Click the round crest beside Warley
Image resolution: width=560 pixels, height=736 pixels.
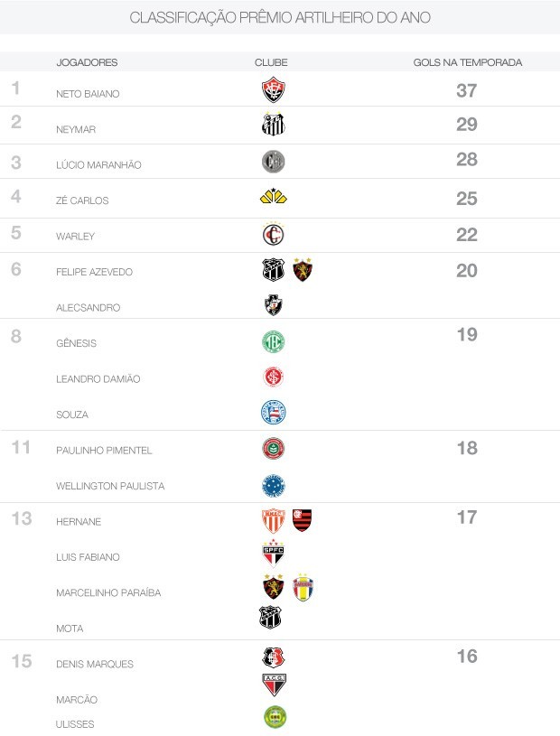273,234
